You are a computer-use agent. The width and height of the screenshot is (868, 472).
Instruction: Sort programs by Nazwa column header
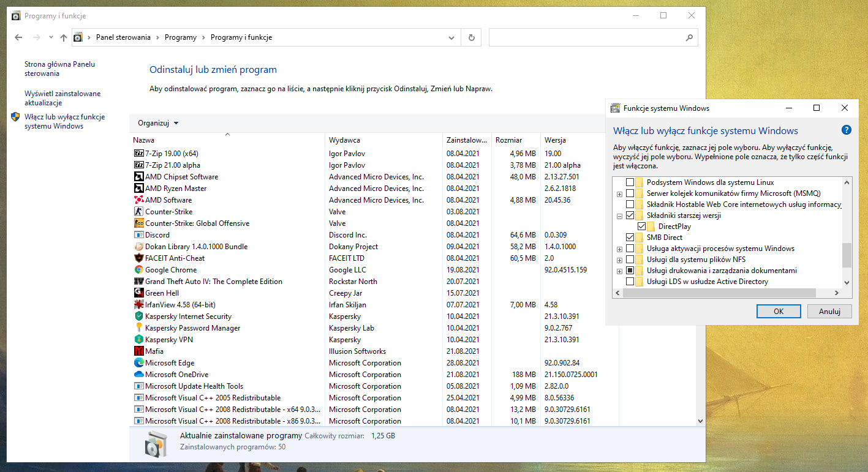[x=227, y=140]
